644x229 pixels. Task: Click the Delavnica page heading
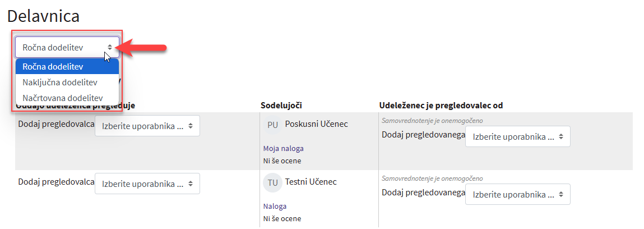pyautogui.click(x=44, y=16)
